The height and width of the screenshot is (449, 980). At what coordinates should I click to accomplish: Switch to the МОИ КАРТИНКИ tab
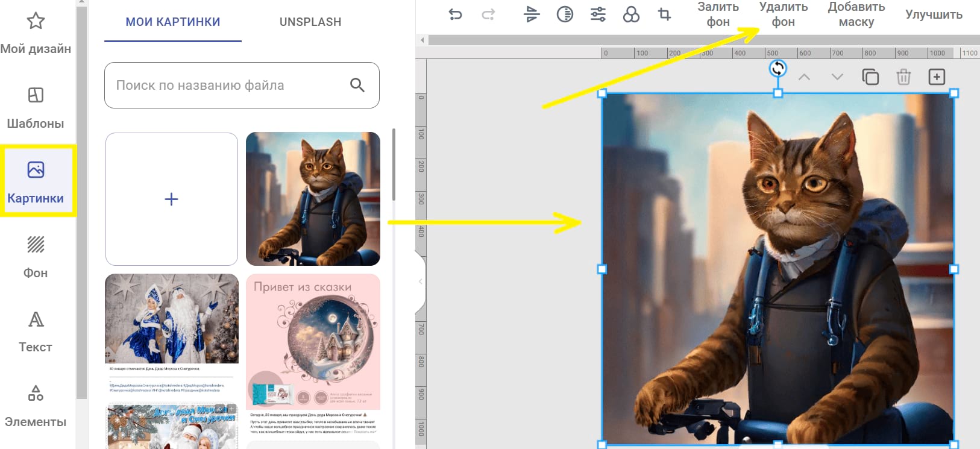tap(173, 22)
